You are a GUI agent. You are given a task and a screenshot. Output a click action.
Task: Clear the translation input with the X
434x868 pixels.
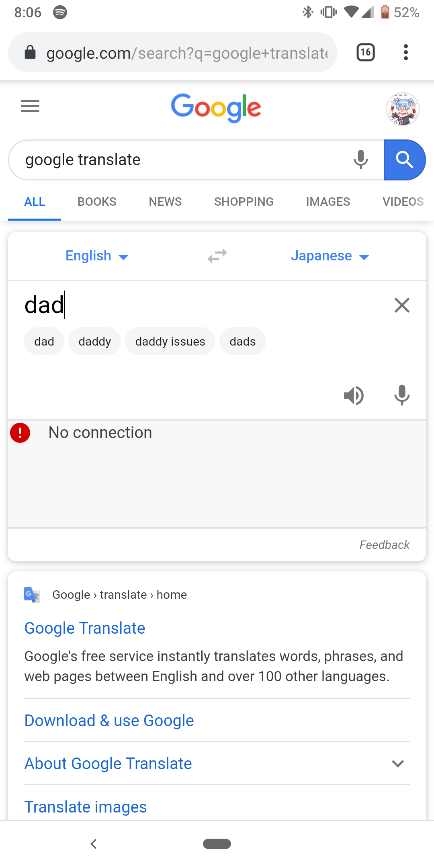tap(401, 305)
